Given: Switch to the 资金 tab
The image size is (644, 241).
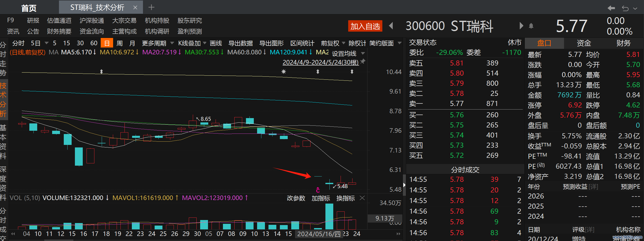Looking at the screenshot, I should (584, 43).
